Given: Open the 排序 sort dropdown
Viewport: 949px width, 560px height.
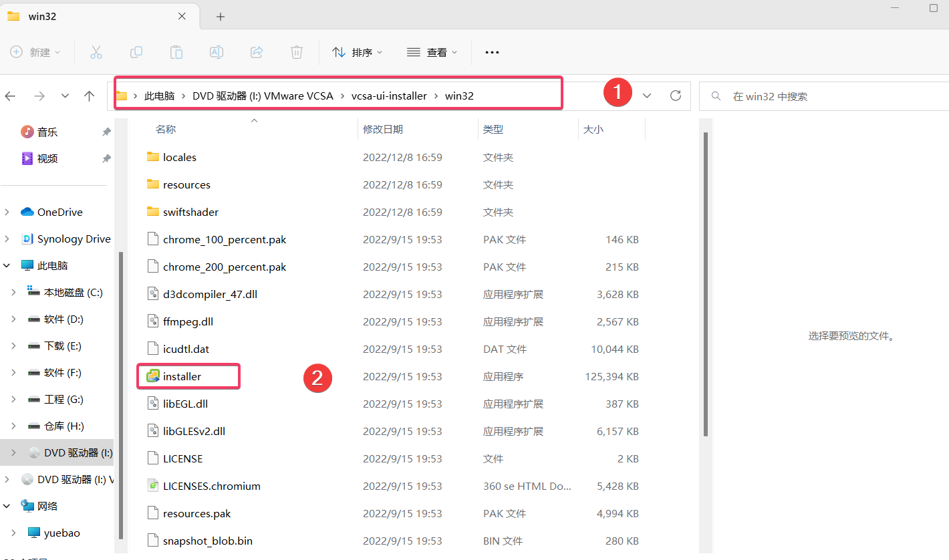Looking at the screenshot, I should (357, 51).
